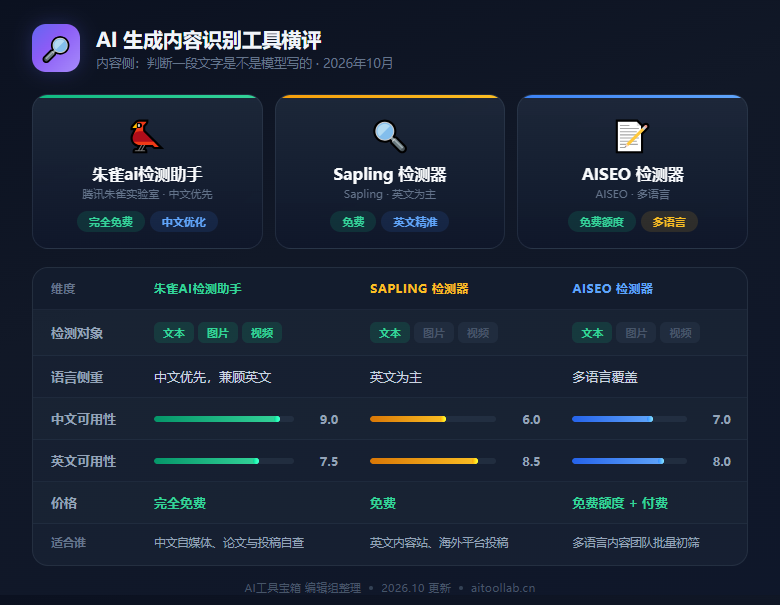
Task: Select the 多语言 tag on AISEO card
Action: pyautogui.click(x=669, y=222)
